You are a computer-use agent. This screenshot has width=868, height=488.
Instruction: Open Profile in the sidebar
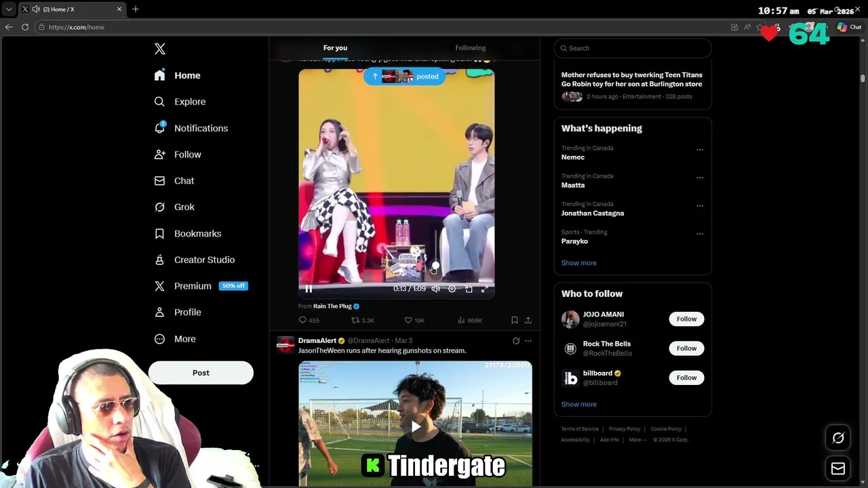[x=178, y=312]
